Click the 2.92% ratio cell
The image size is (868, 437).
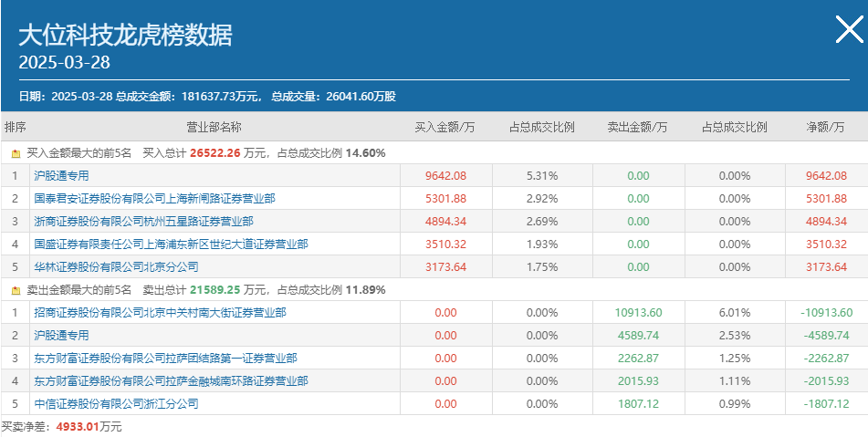click(542, 199)
